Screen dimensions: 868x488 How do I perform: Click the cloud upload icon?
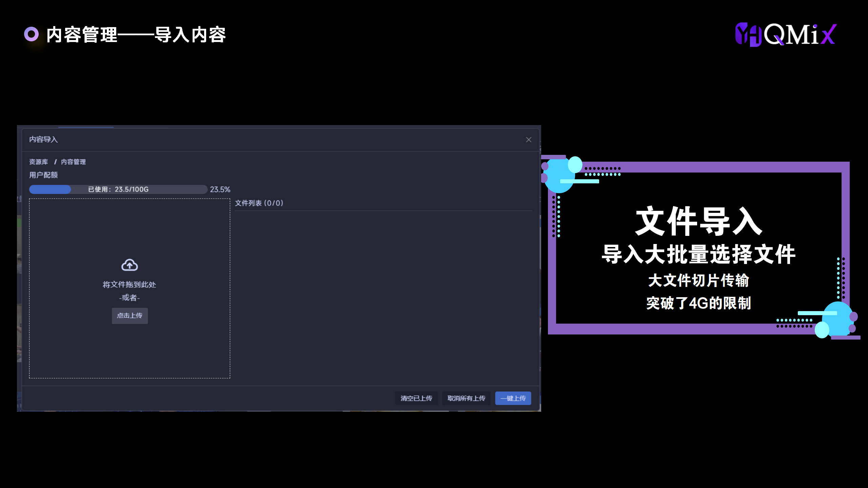pos(130,265)
